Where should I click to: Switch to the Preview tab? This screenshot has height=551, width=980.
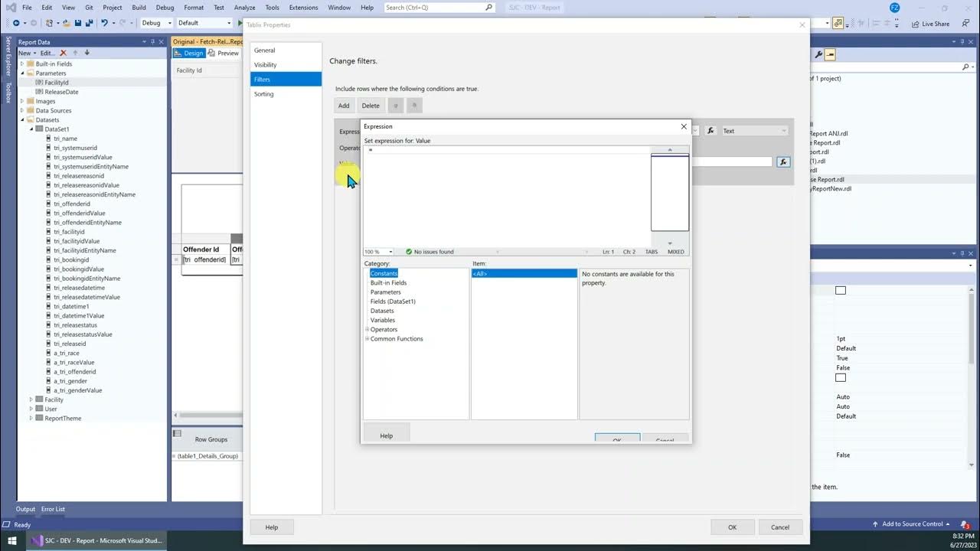click(224, 53)
